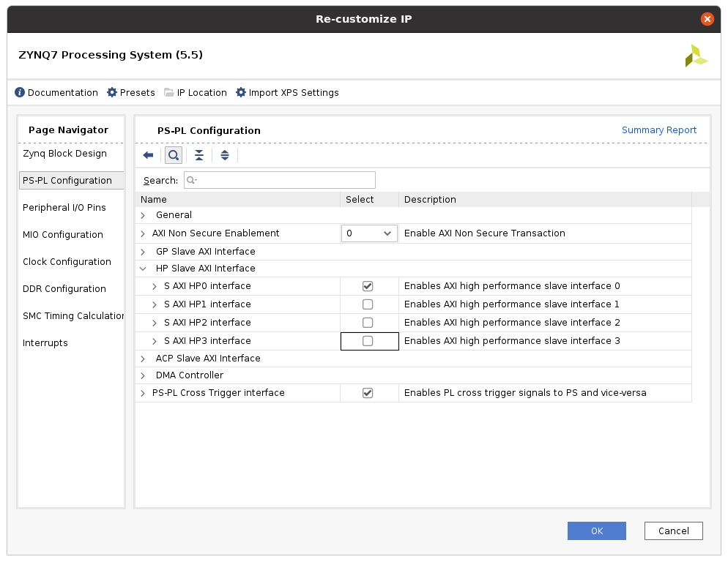Select the 'General' row label
This screenshot has height=562, width=728.
[174, 215]
